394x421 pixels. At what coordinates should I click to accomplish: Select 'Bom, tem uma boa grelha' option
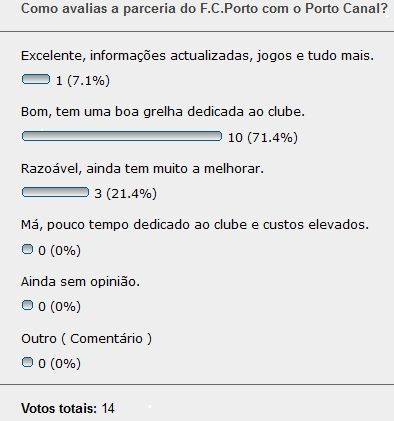point(163,112)
